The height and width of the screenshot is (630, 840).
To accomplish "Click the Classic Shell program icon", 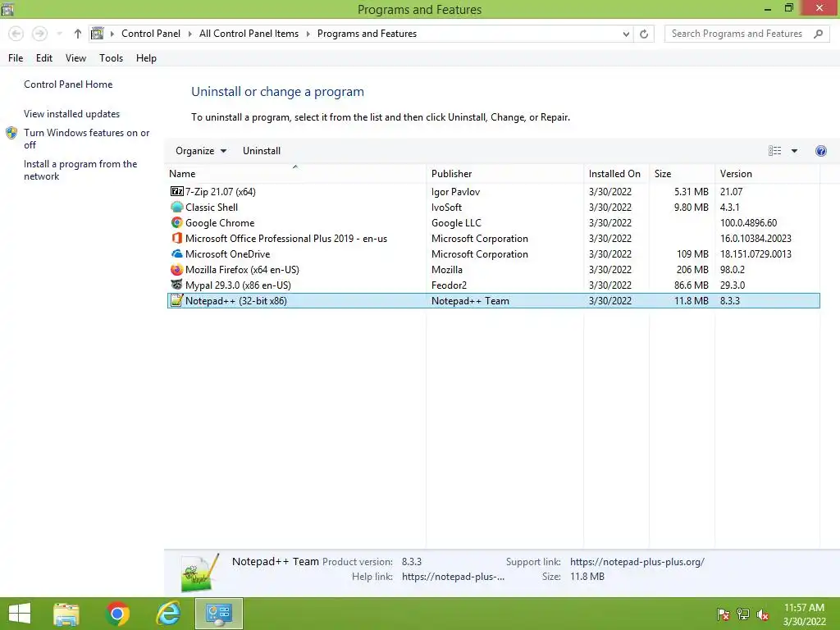I will pyautogui.click(x=177, y=207).
